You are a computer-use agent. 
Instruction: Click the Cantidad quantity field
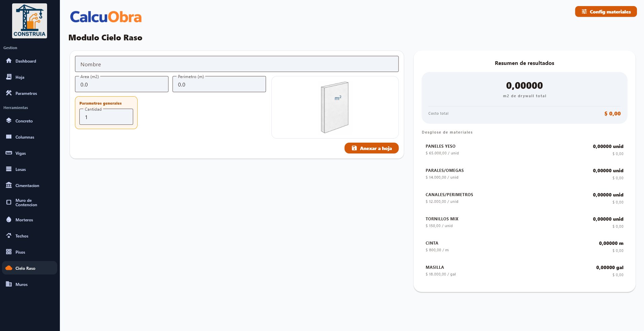106,117
